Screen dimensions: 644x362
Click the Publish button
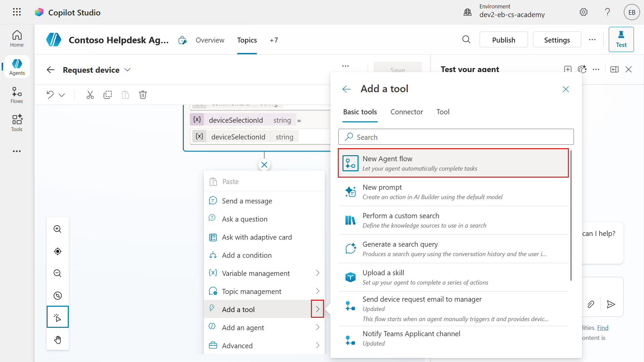503,40
